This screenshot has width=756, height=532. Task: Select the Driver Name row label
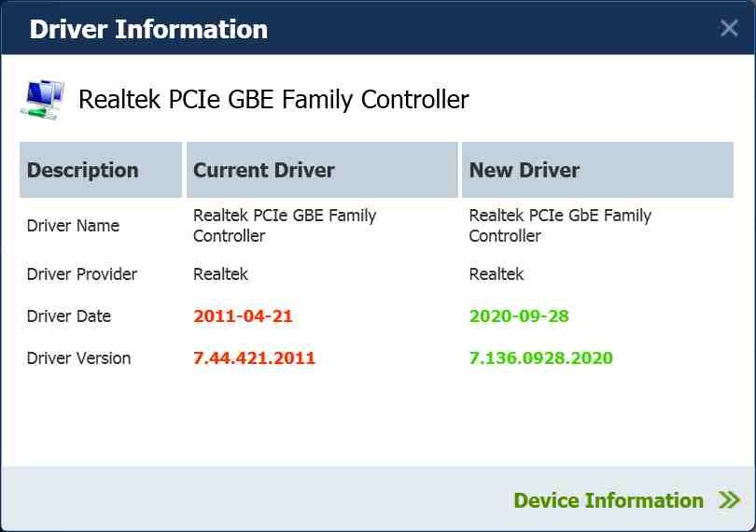pos(73,225)
